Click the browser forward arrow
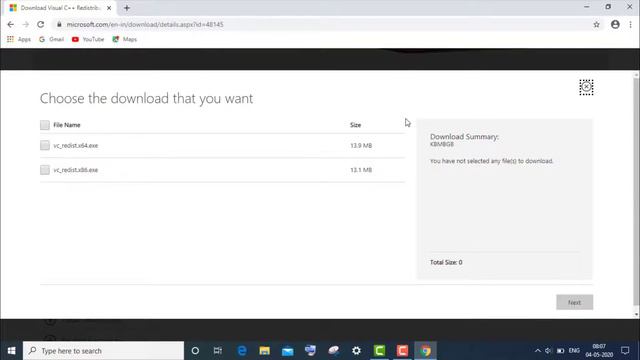The height and width of the screenshot is (360, 640). pos(26,24)
